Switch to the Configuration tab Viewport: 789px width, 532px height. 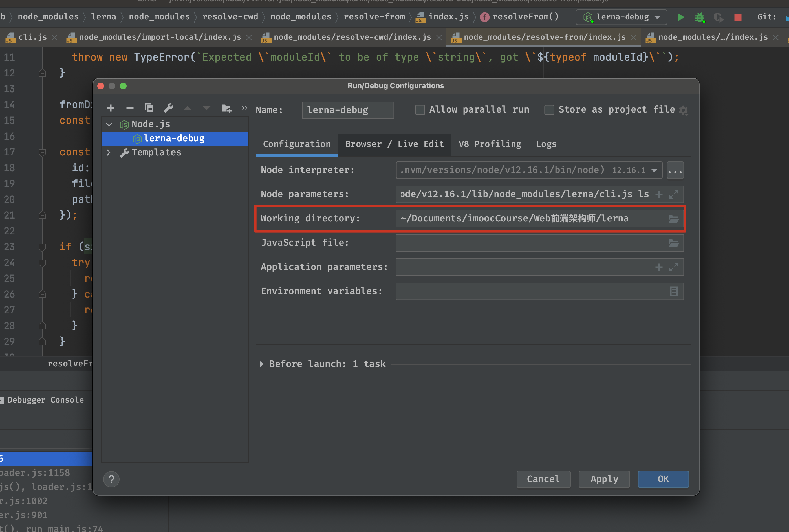point(297,144)
